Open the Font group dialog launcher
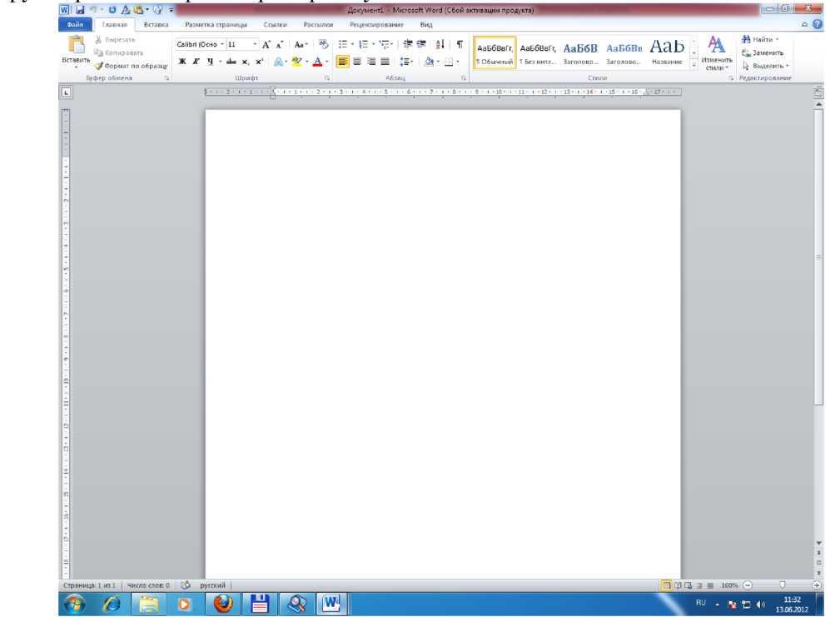 pos(327,78)
